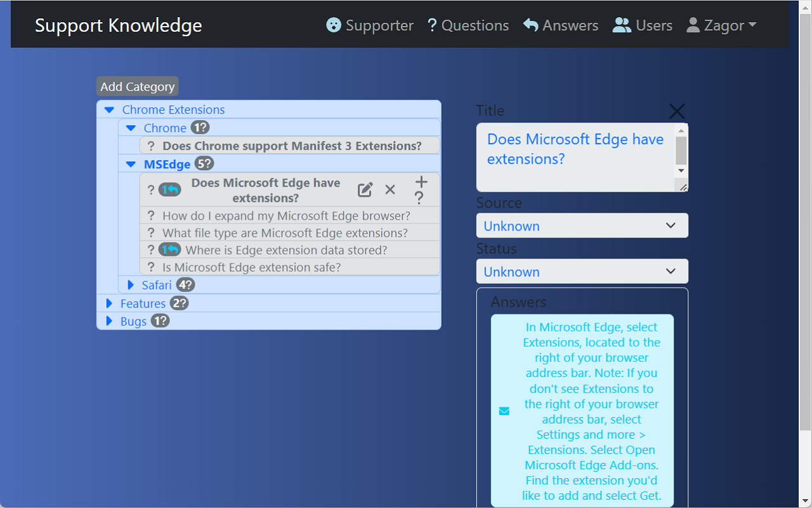This screenshot has height=508, width=812.
Task: Open the Source dropdown
Action: click(x=582, y=225)
